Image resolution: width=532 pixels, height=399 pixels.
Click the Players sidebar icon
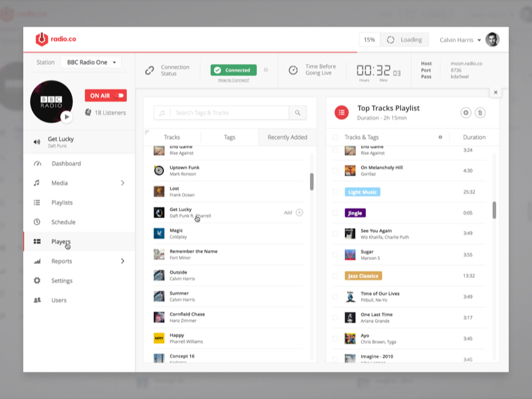pos(37,241)
